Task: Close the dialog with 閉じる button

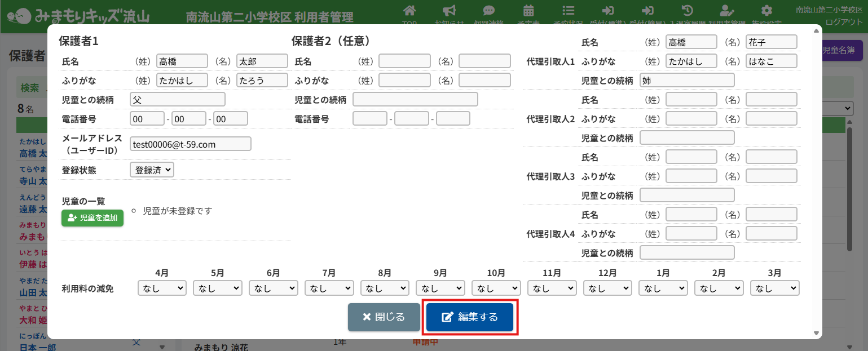Action: tap(384, 317)
